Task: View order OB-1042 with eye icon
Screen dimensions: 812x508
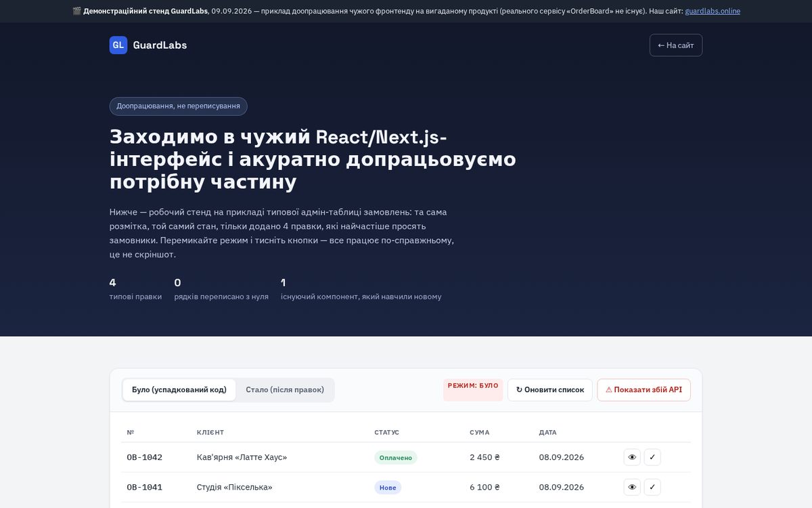Action: coord(632,457)
